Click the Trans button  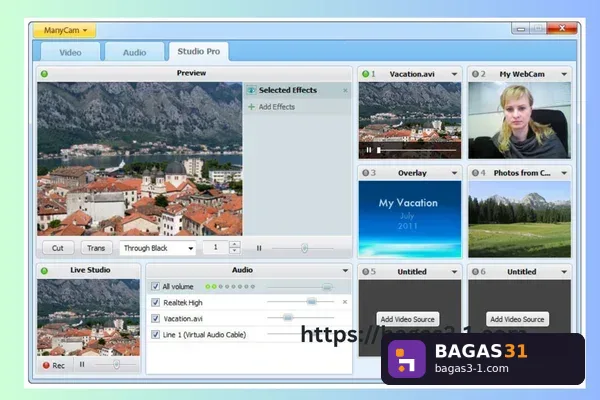point(96,248)
